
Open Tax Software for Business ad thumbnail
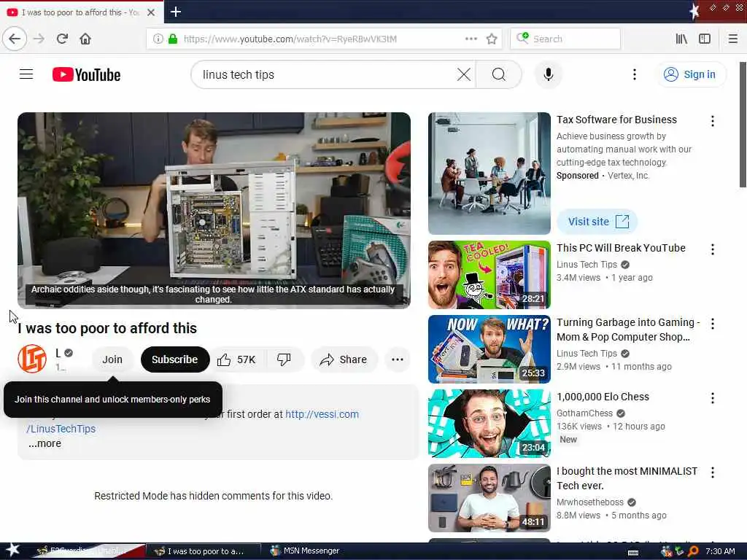[489, 174]
